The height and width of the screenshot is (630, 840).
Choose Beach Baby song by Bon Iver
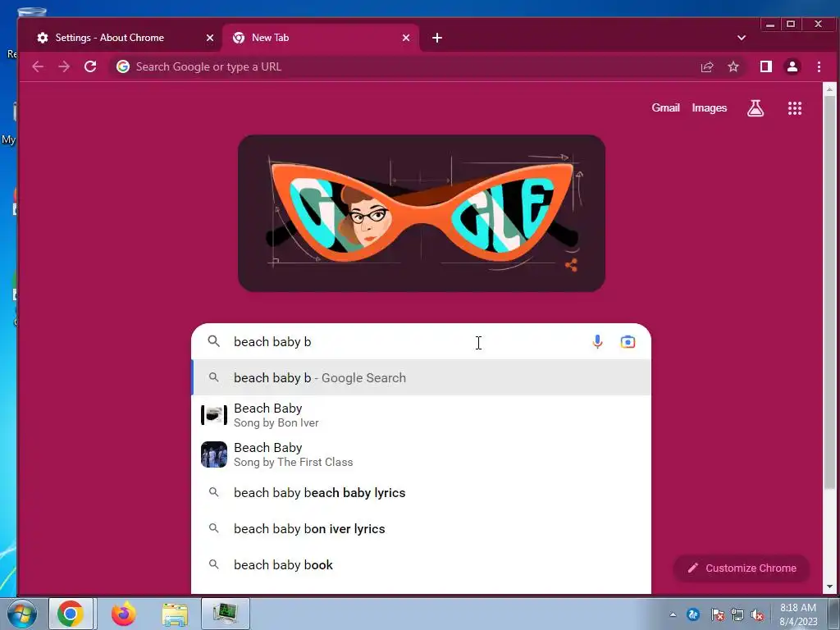pos(421,415)
